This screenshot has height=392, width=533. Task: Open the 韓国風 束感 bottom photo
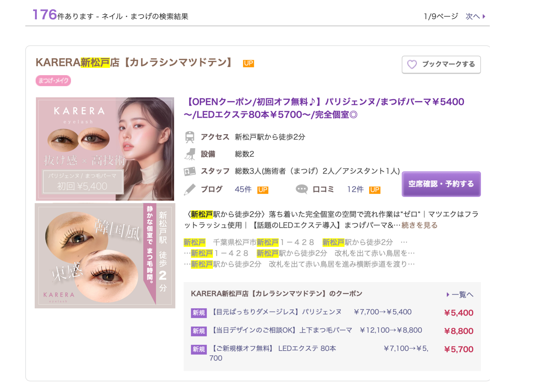point(105,256)
